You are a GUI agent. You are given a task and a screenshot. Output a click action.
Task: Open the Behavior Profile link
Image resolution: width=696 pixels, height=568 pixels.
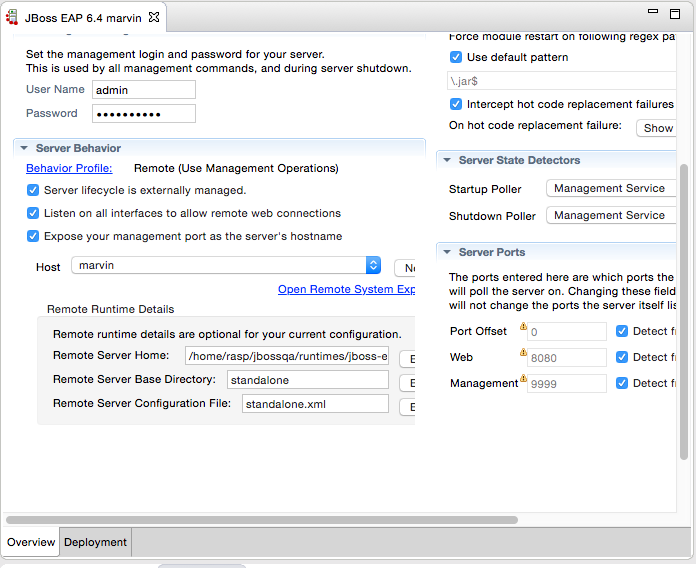[x=69, y=169]
